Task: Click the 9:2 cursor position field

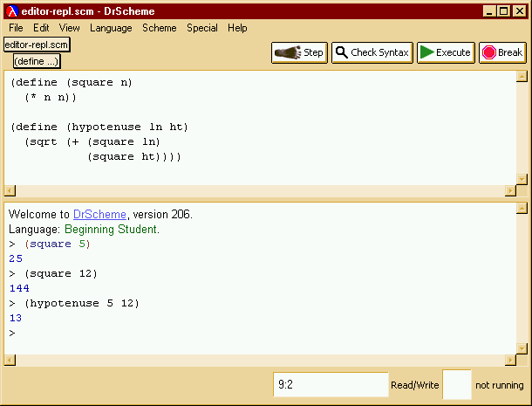Action: pos(331,384)
